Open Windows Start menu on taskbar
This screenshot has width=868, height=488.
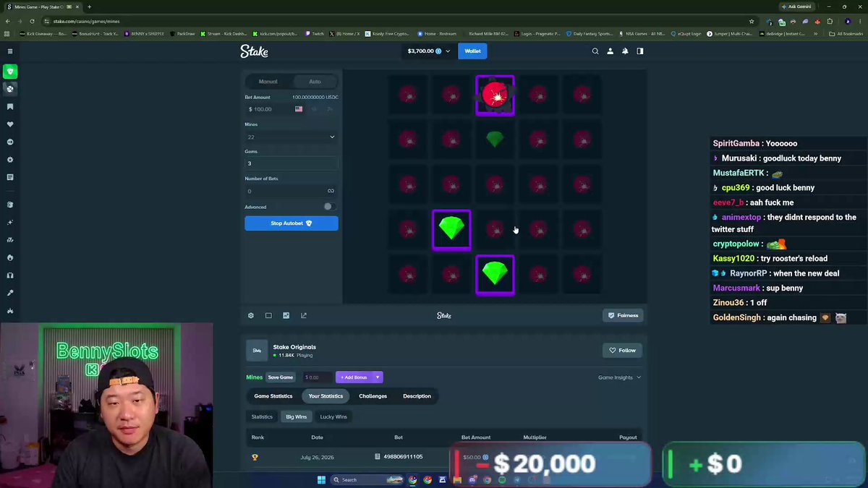[x=322, y=479]
